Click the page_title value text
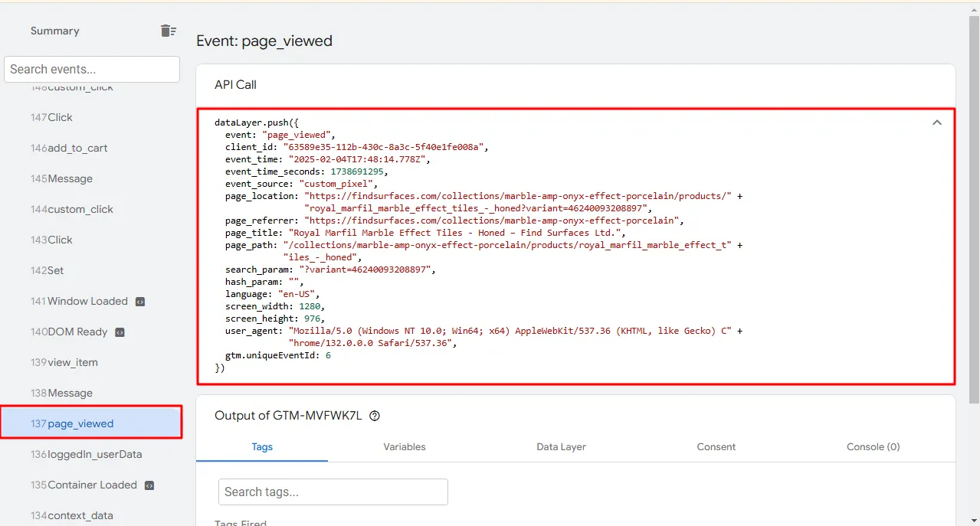 pyautogui.click(x=457, y=233)
